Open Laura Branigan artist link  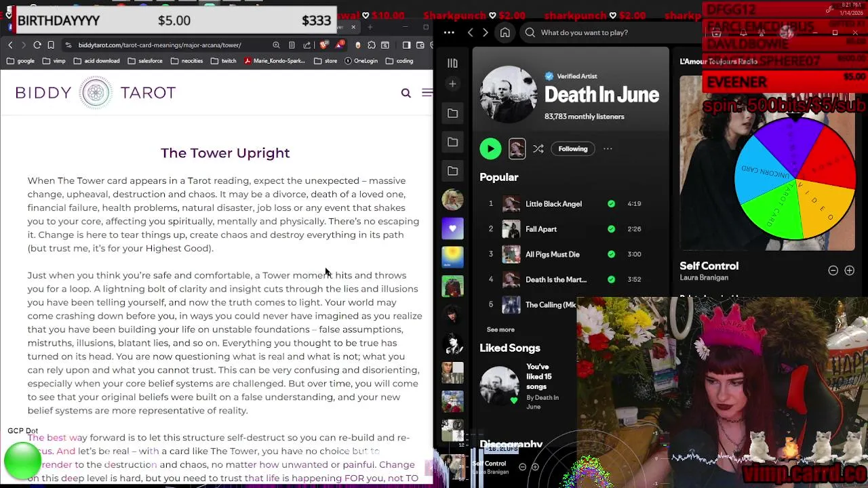pyautogui.click(x=704, y=278)
